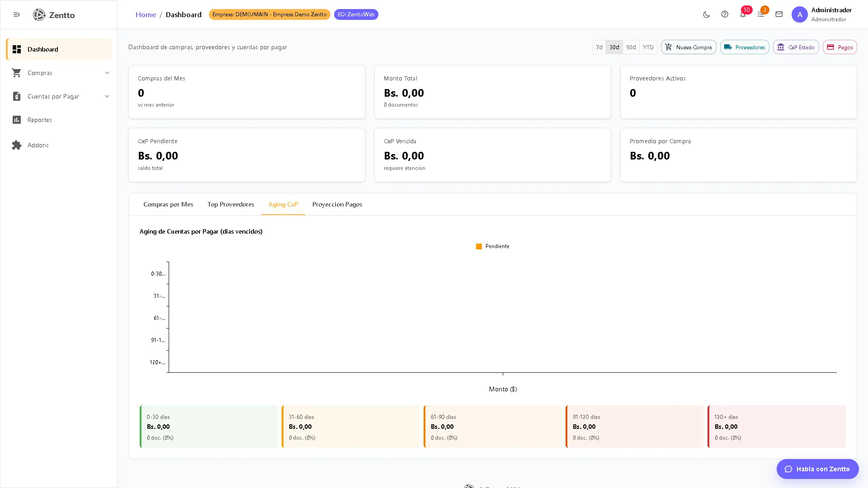Open the task list icon with 2 badge
Image resolution: width=868 pixels, height=488 pixels.
[762, 14]
